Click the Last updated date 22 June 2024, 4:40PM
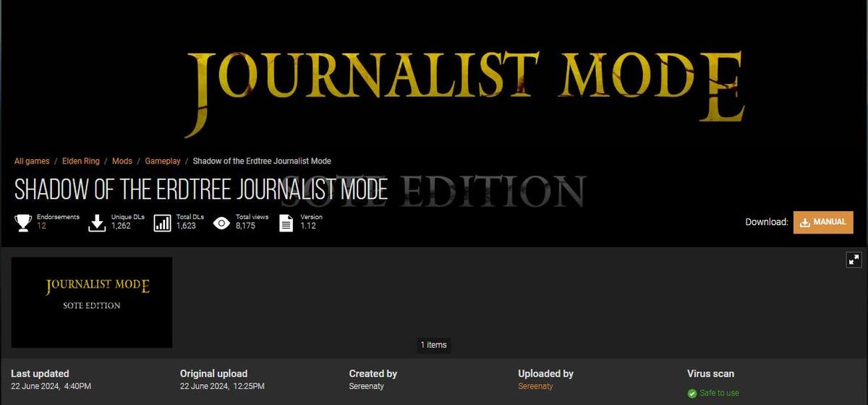868x405 pixels. coord(51,386)
